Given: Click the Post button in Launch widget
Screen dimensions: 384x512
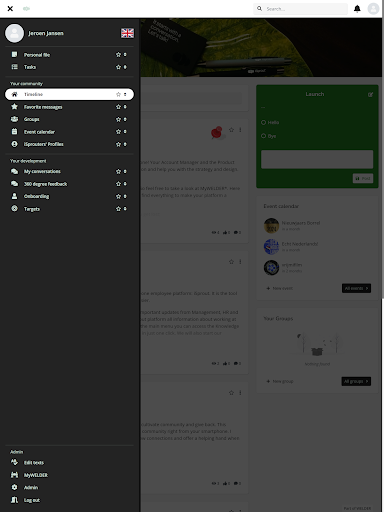Looking at the screenshot, I should coord(363,178).
